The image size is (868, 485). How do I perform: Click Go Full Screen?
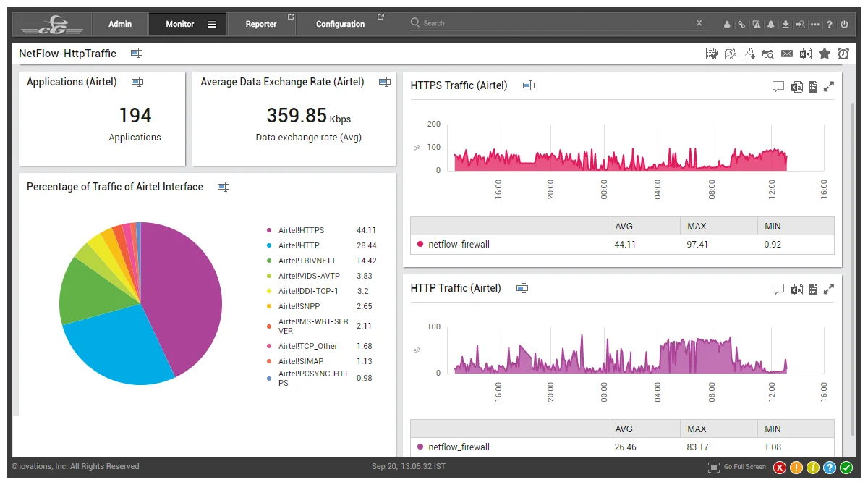click(737, 468)
